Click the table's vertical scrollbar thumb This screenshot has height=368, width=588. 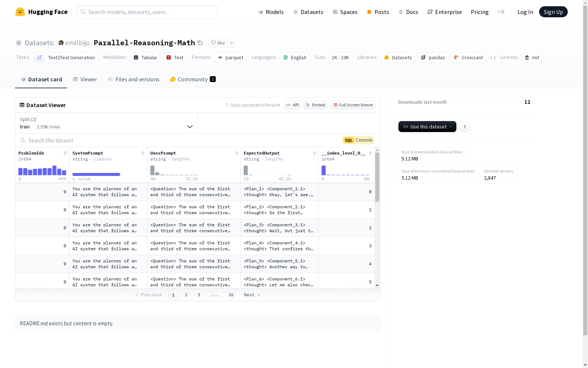pos(377,177)
